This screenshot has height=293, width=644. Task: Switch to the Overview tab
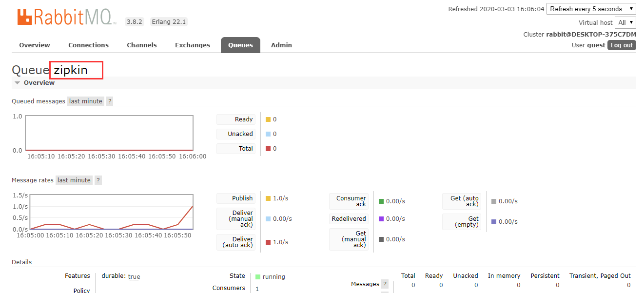[x=35, y=45]
